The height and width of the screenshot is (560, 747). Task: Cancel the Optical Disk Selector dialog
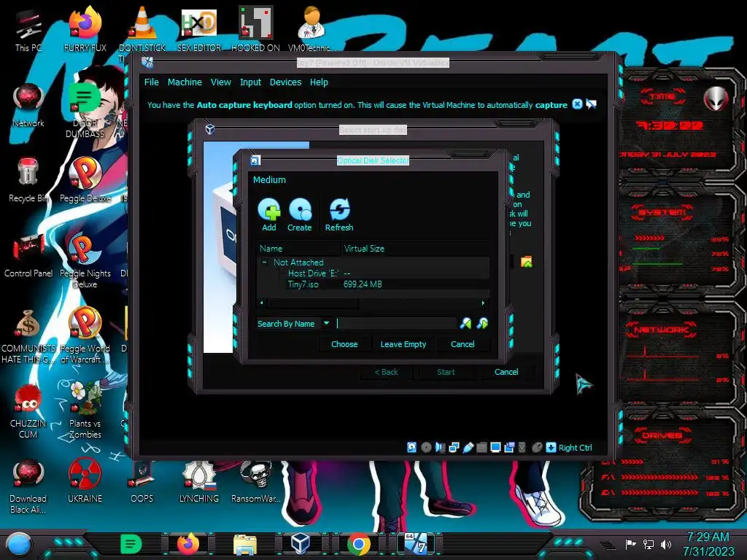pyautogui.click(x=462, y=344)
